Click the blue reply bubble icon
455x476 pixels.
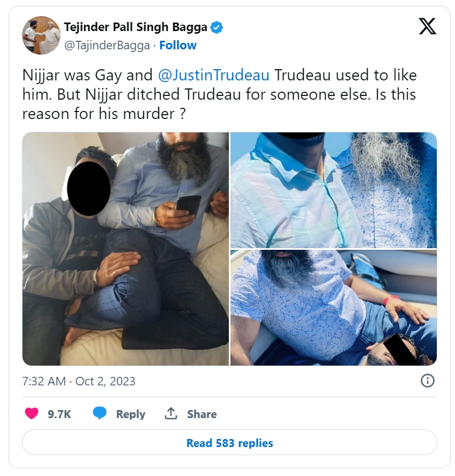(100, 414)
